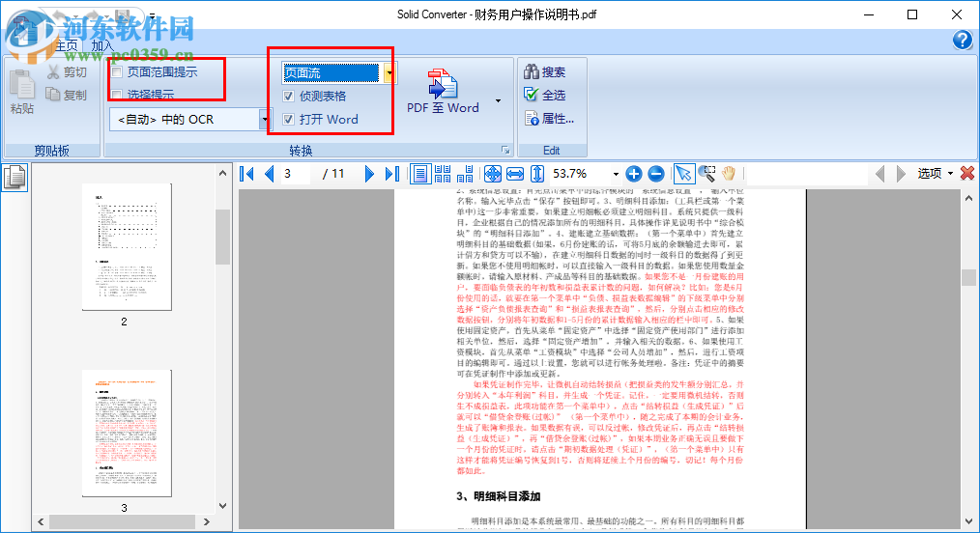The image size is (980, 533).
Task: Go to the next page
Action: (369, 174)
